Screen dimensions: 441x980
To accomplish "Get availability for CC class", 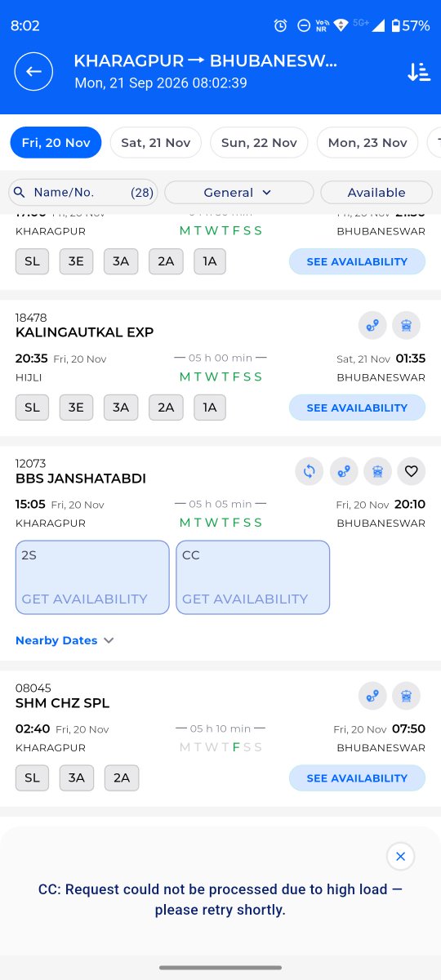I will tap(253, 577).
